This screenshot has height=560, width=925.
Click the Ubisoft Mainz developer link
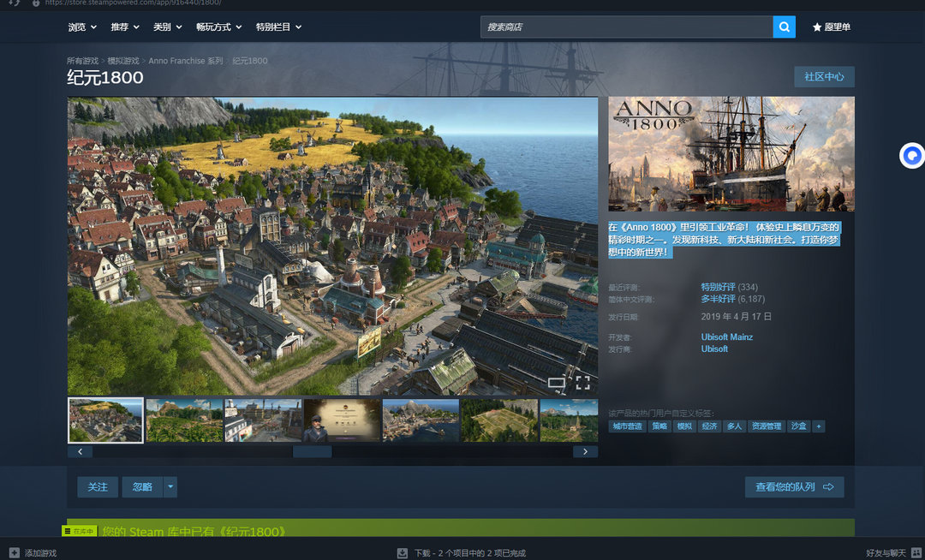(x=726, y=337)
